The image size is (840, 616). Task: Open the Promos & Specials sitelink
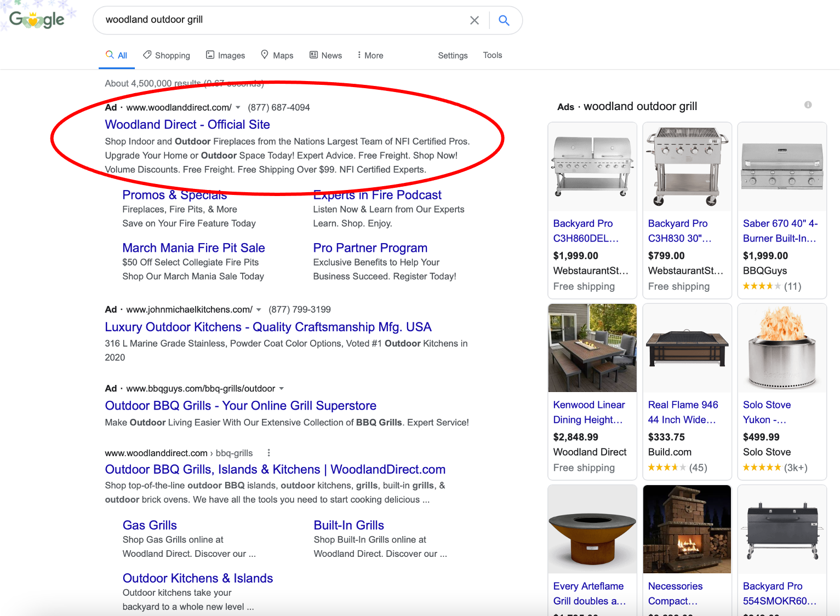point(174,195)
